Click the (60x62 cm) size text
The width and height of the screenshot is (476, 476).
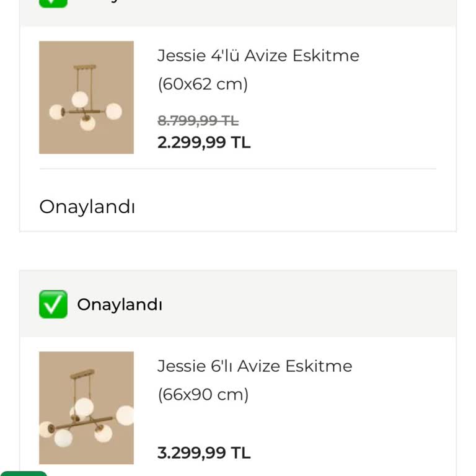click(203, 84)
